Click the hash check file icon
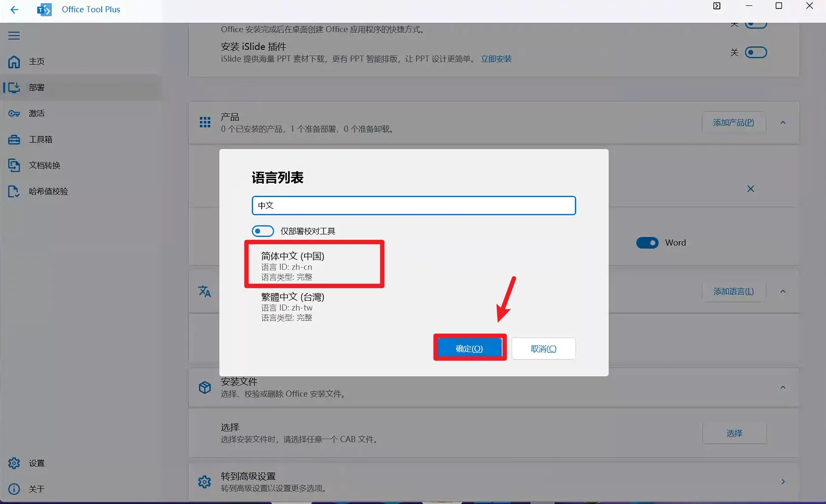This screenshot has width=826, height=504. click(14, 192)
